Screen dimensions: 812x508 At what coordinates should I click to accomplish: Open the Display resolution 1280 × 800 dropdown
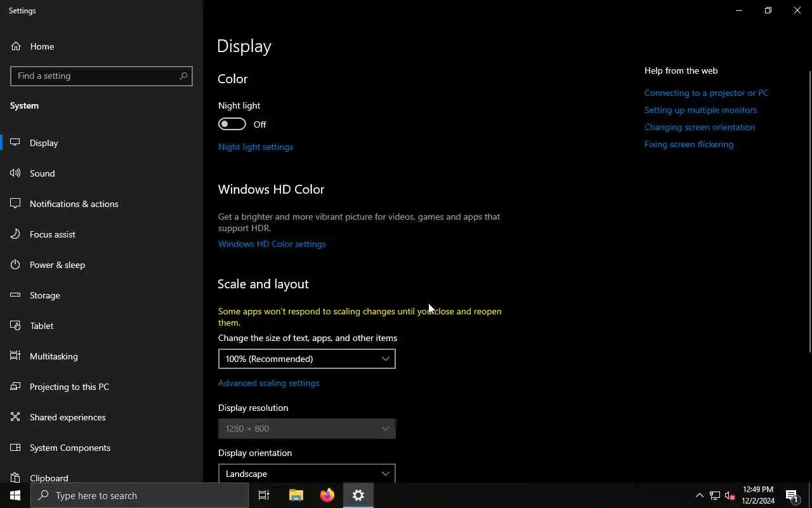(x=307, y=429)
